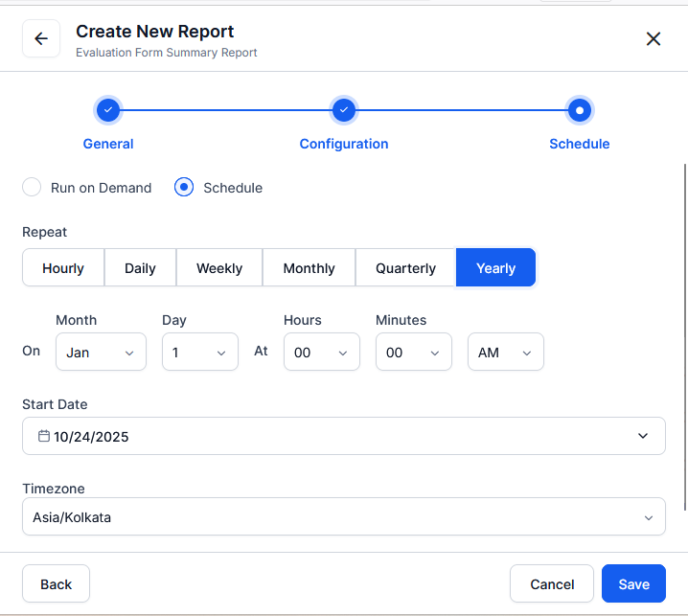Screen dimensions: 688x616
Task: Click the Schedule step circle indicator
Action: click(x=579, y=110)
